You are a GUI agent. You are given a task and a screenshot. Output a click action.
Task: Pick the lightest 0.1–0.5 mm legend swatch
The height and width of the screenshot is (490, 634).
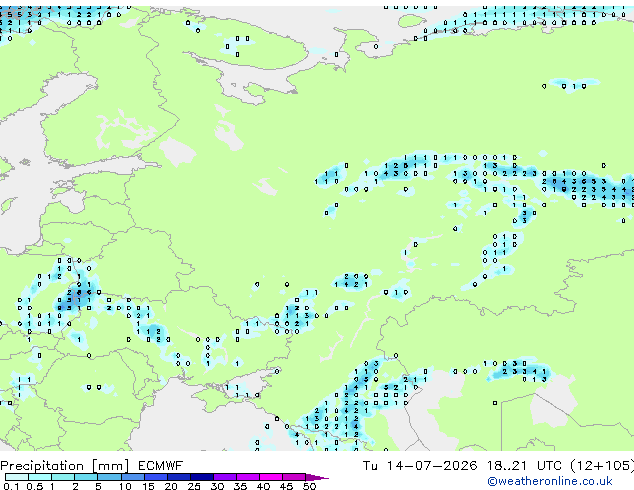(x=17, y=477)
